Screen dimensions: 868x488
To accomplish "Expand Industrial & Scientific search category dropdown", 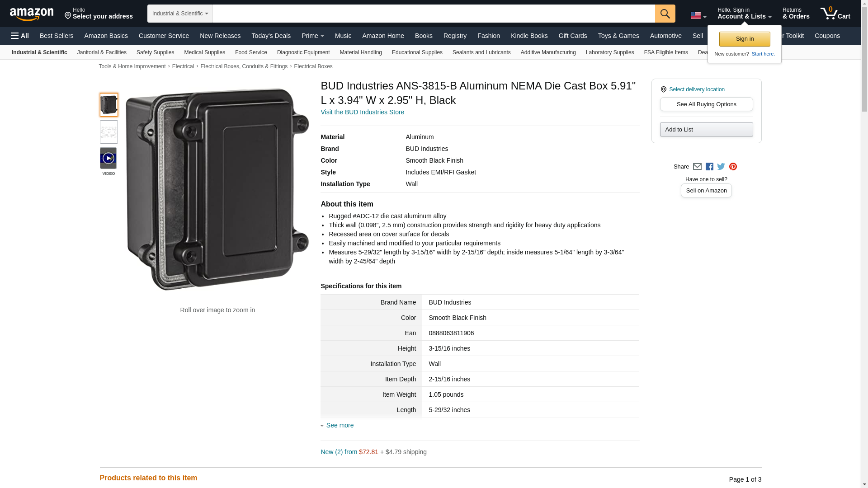I will point(180,14).
